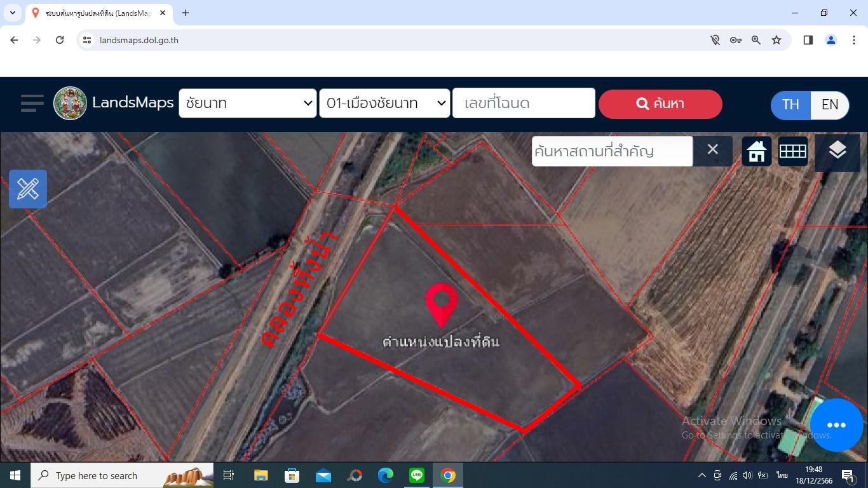
Task: Open the district dropdown 01-เมืองชัยนาท
Action: click(384, 103)
